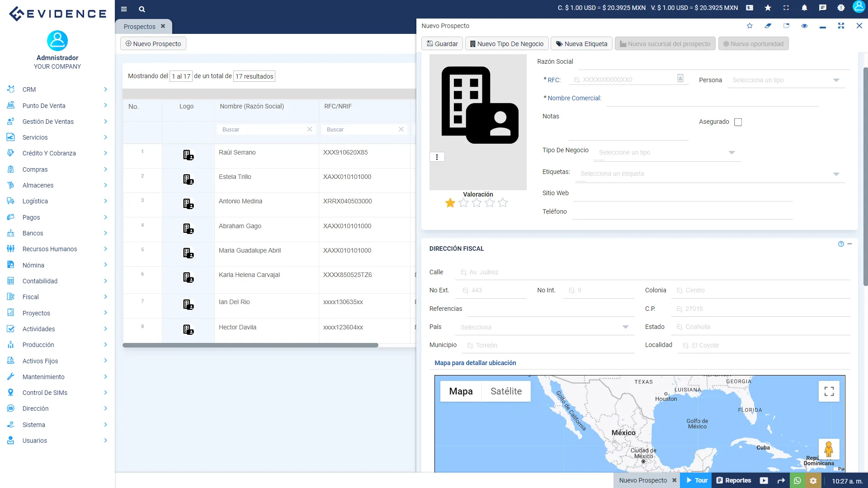Click the WhatsApp icon in the bottom bar
This screenshot has height=488, width=868.
797,480
